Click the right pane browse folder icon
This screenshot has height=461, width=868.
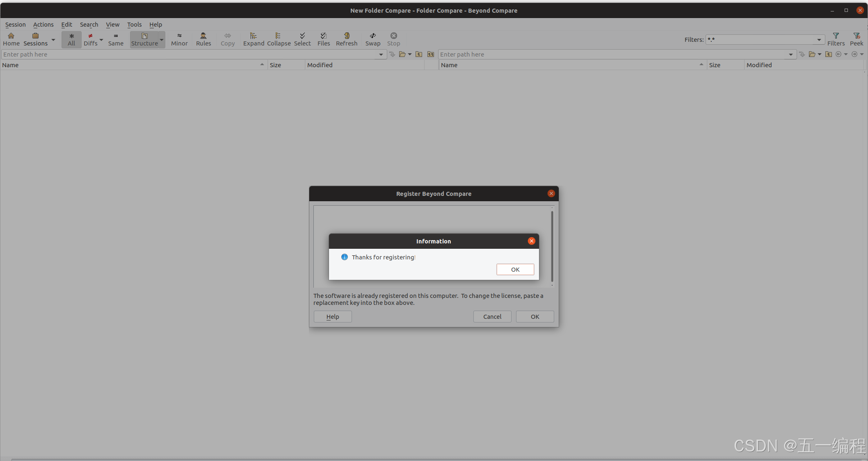pyautogui.click(x=812, y=55)
